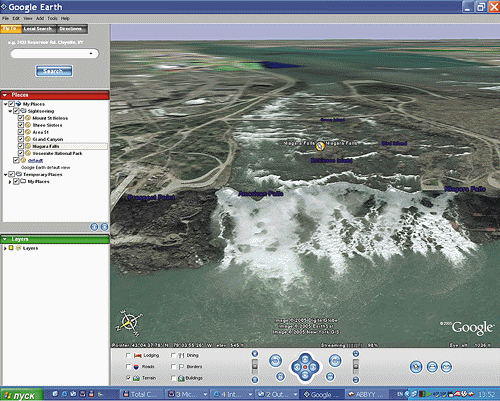Screen dimensions: 500x401
Task: Click the rotate clockwise navigation button
Action: tap(335, 361)
